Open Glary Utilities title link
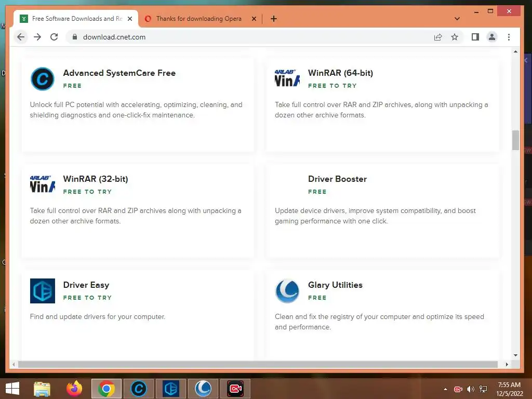Screen dimensions: 532x399 click(335, 285)
